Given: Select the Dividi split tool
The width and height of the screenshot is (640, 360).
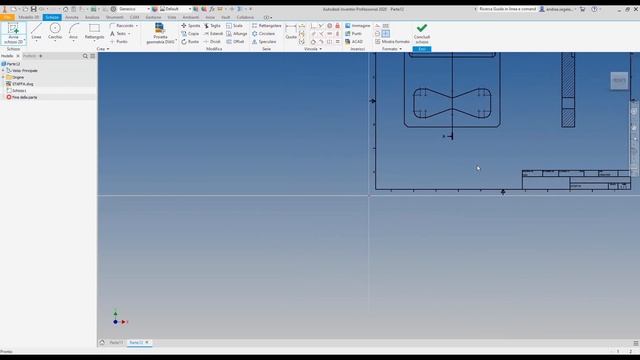Looking at the screenshot, I should tap(212, 42).
